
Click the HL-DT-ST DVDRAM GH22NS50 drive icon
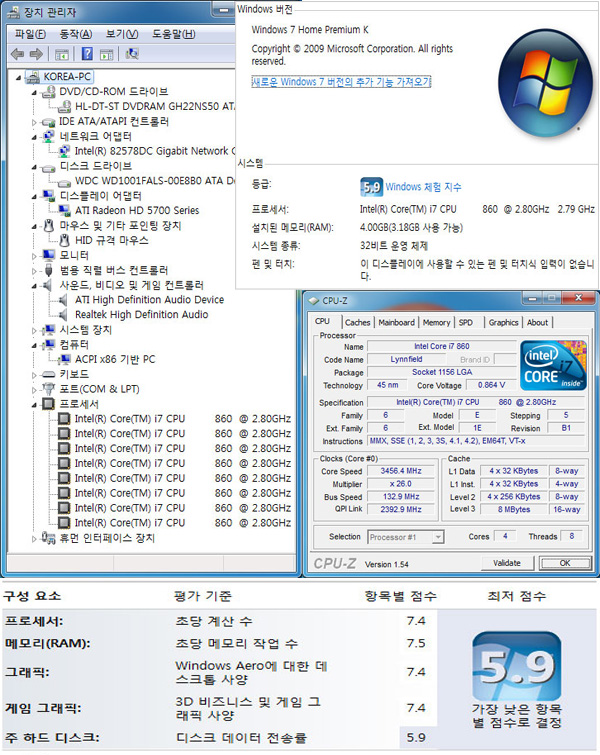(x=64, y=106)
